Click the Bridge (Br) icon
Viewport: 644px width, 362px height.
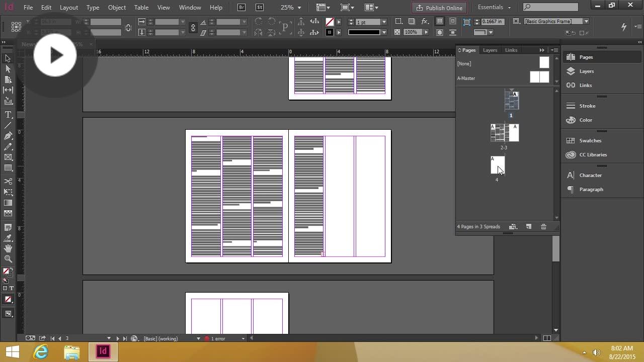coord(242,8)
